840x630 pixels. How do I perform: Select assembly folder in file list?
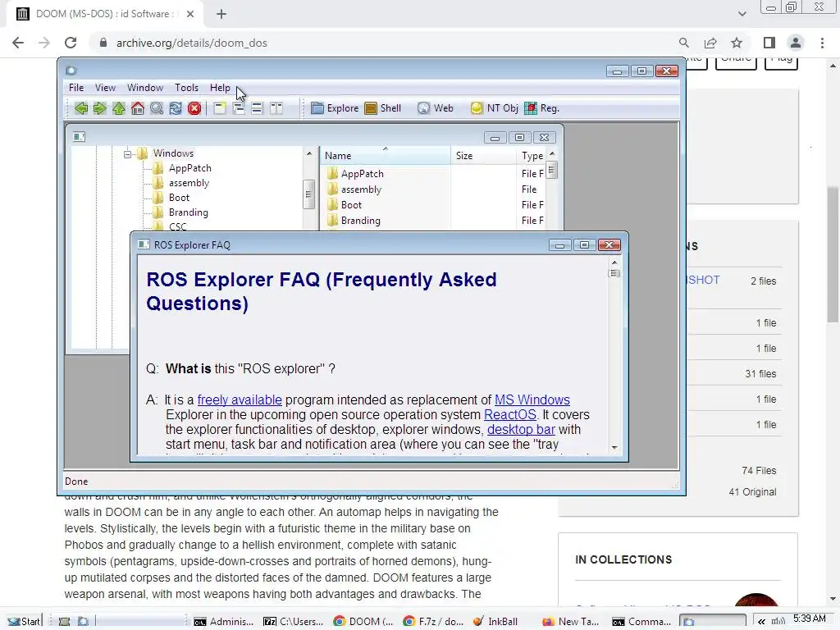point(361,189)
